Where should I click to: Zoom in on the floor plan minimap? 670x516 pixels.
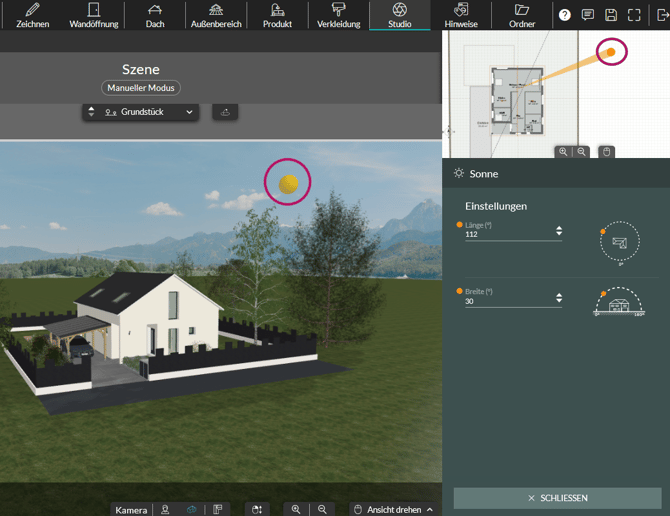(563, 152)
